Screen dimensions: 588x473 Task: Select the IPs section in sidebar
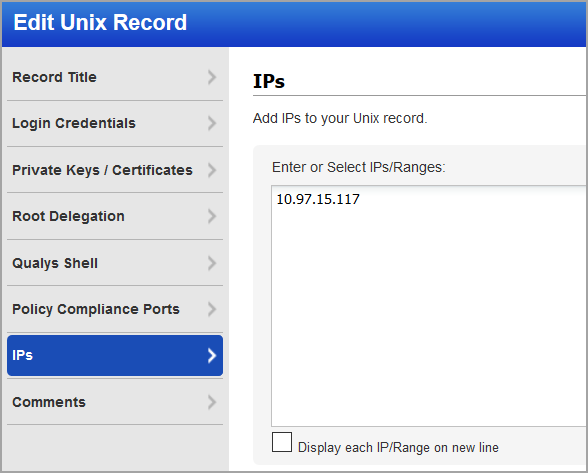115,356
